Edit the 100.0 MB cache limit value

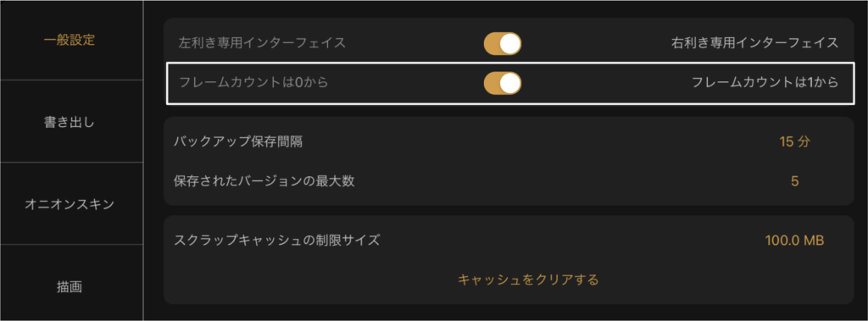(794, 241)
